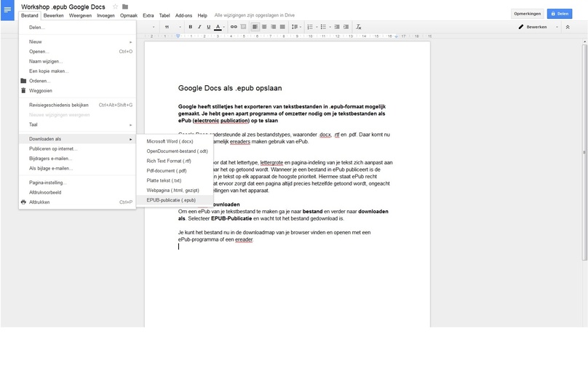Expand the Nieuw submenu
This screenshot has width=588, height=366.
click(x=77, y=41)
